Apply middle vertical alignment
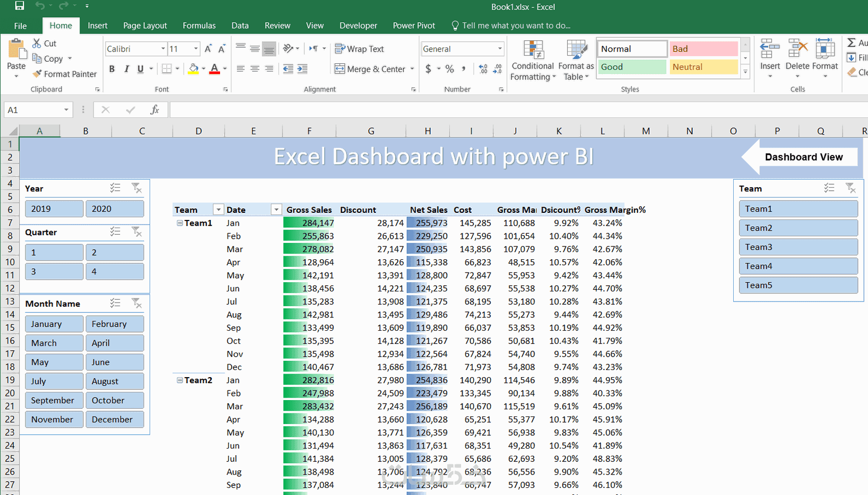Image resolution: width=868 pixels, height=495 pixels. [255, 48]
